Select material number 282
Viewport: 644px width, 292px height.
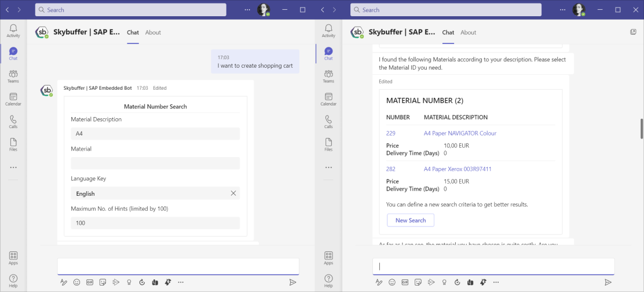pos(390,169)
